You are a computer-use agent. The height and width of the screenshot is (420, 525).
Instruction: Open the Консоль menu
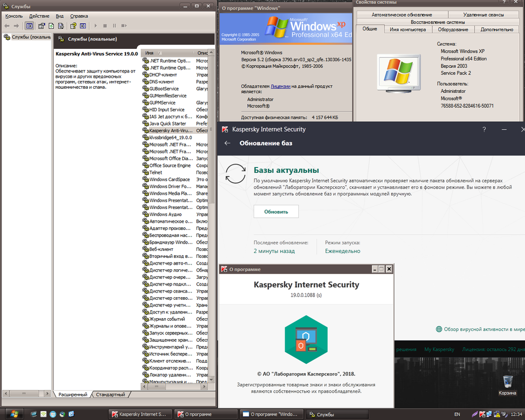pos(14,16)
